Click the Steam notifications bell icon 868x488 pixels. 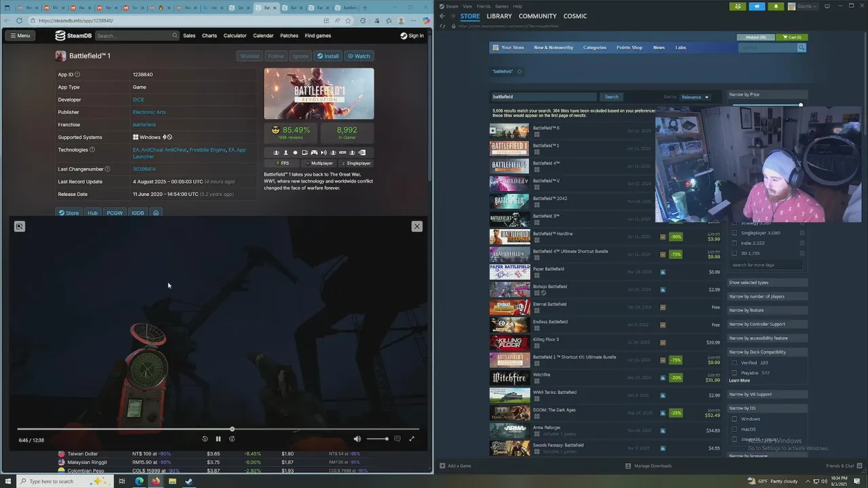pyautogui.click(x=776, y=6)
